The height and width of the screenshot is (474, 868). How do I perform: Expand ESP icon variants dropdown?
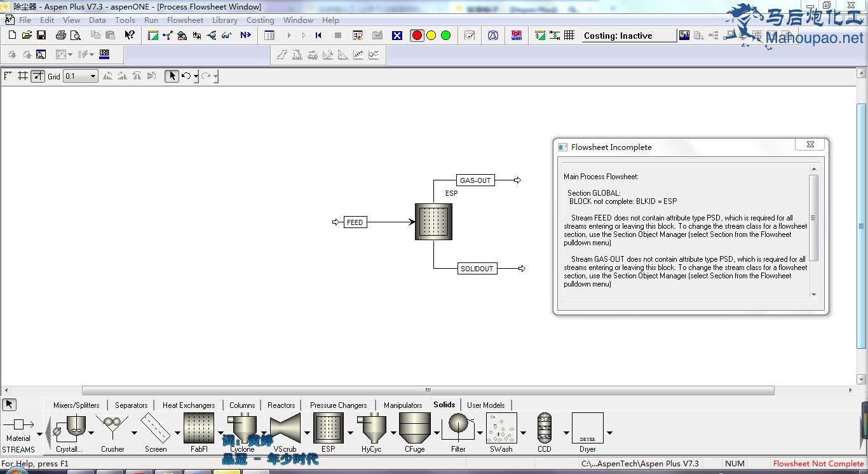(350, 433)
